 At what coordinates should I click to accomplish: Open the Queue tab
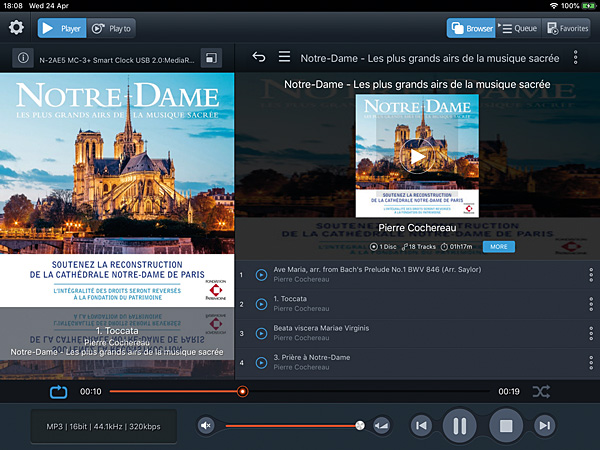pos(518,28)
